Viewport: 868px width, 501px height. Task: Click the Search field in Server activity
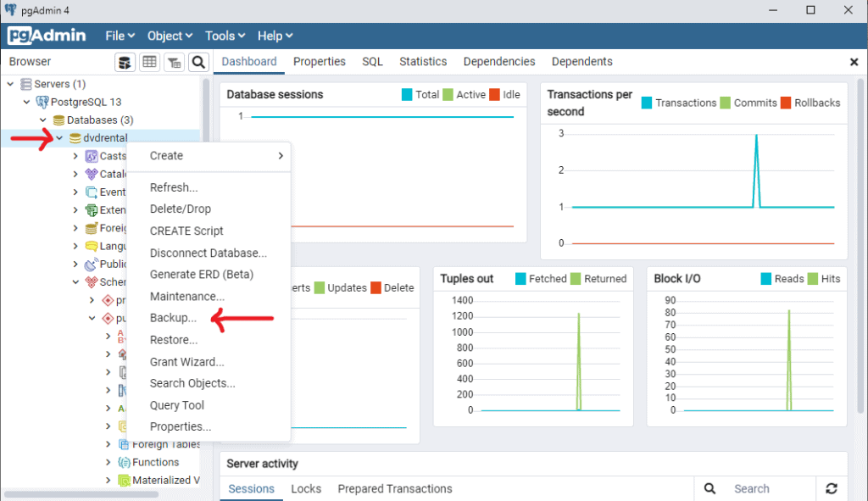point(753,489)
